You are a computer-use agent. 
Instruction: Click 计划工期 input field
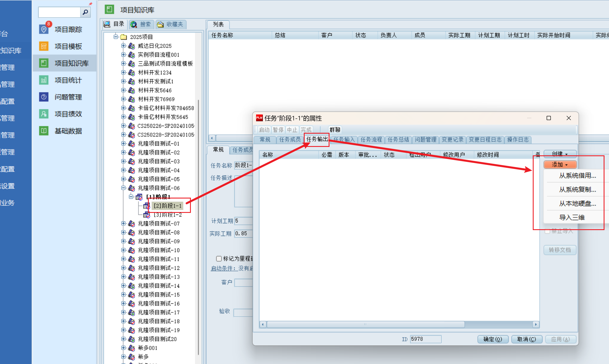pyautogui.click(x=244, y=221)
